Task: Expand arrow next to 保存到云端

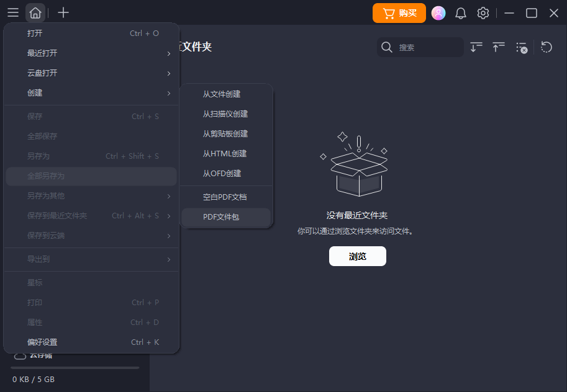Action: click(169, 236)
